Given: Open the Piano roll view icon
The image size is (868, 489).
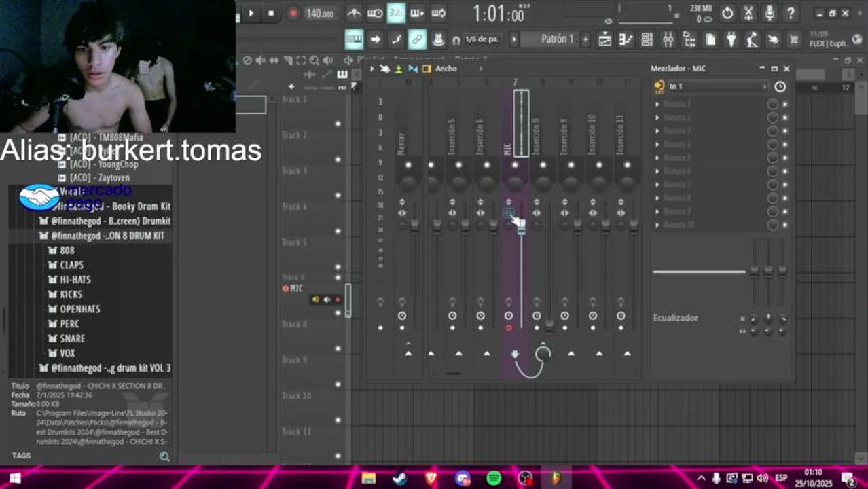Looking at the screenshot, I should tap(626, 40).
